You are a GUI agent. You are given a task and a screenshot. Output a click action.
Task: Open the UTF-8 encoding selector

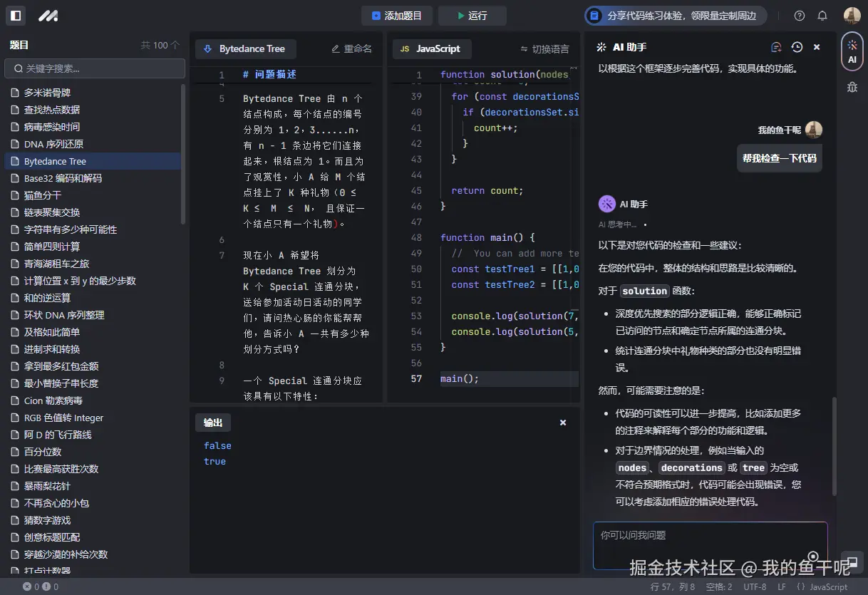pos(755,586)
